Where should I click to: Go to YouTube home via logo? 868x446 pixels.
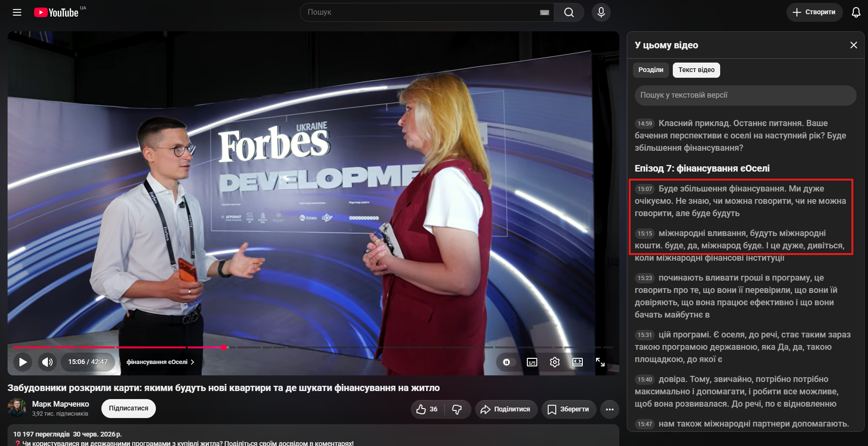coord(56,12)
